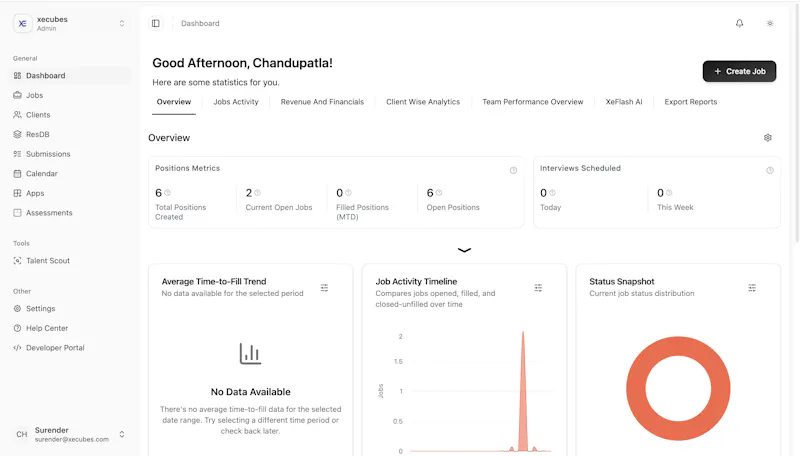Open ResDB in the sidebar
Screen dimensions: 800x456
(71, 135)
